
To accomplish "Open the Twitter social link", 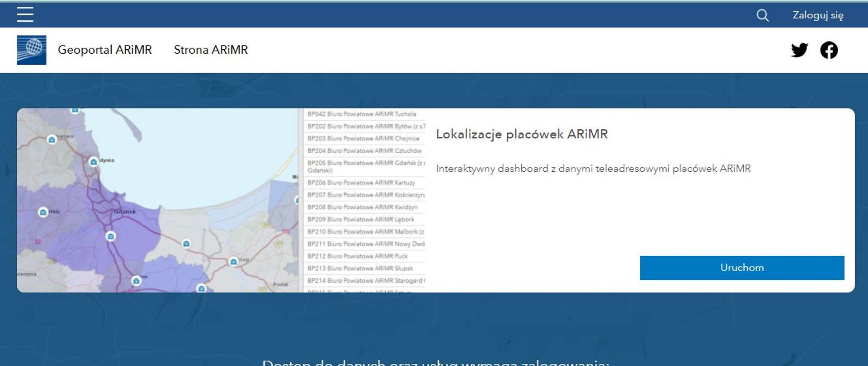I will (x=799, y=50).
